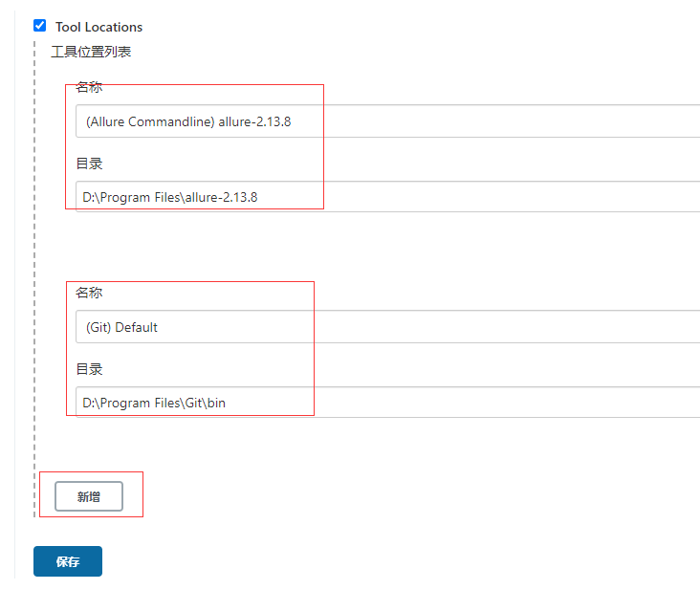Click the 目录 label above the Git path
Image resolution: width=700 pixels, height=590 pixels.
[89, 369]
